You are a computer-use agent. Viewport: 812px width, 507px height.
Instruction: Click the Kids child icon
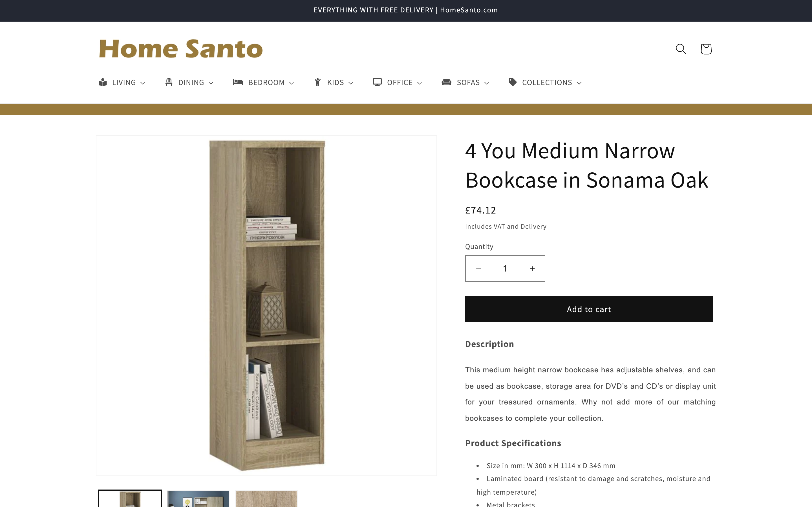pos(318,82)
